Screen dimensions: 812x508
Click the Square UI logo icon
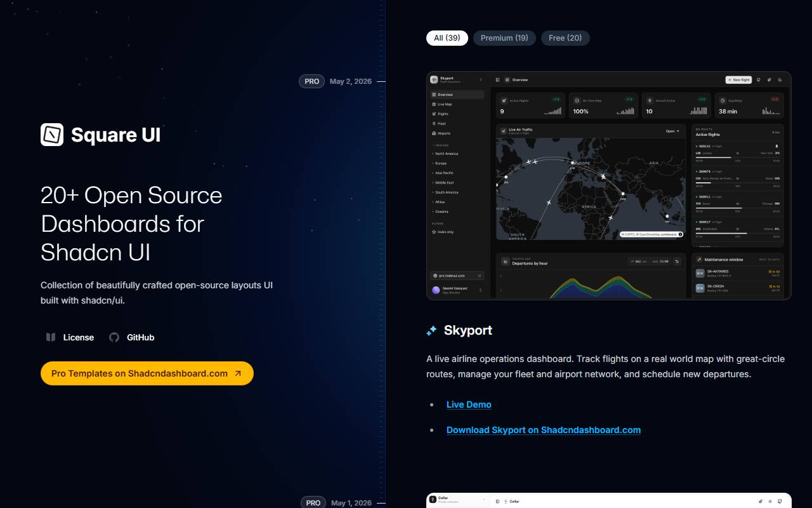(52, 135)
